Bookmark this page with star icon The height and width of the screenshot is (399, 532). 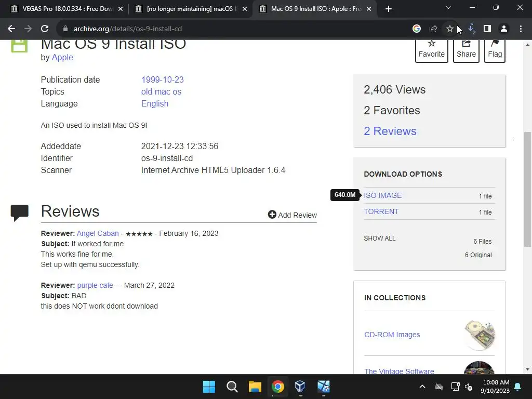449,29
